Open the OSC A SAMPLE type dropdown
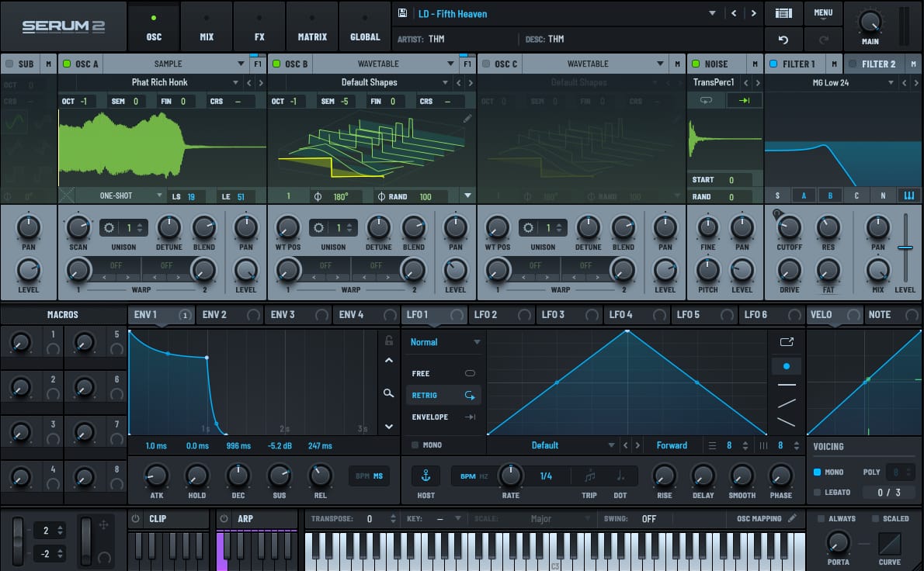Screen dimensions: 924x571 (175, 64)
